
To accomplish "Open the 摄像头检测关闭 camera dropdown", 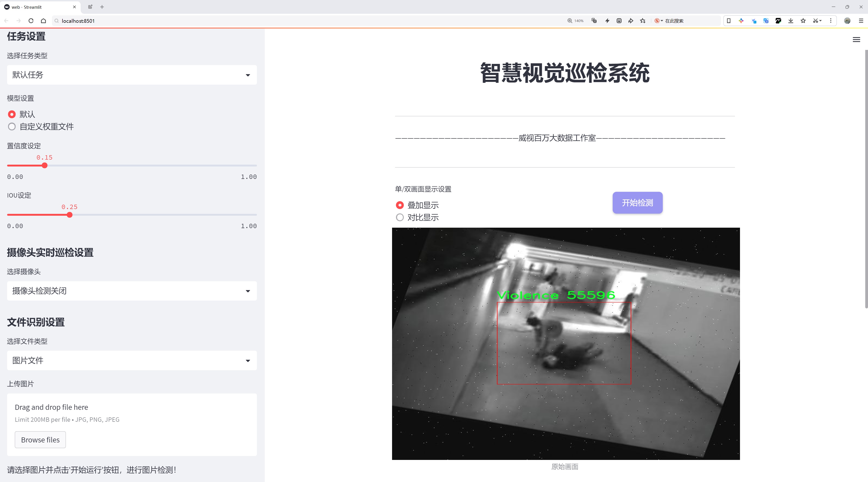I will (x=132, y=291).
